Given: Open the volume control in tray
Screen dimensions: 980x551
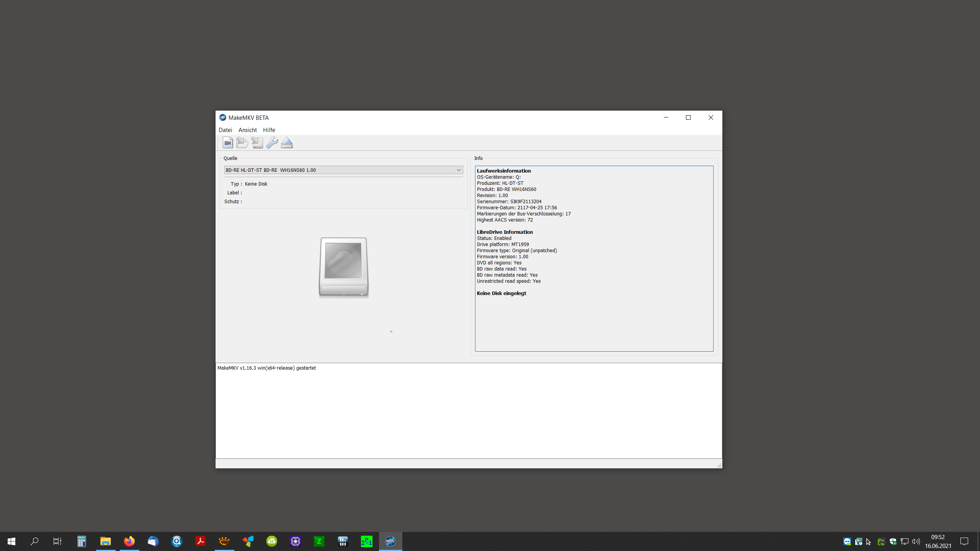Looking at the screenshot, I should pos(916,541).
